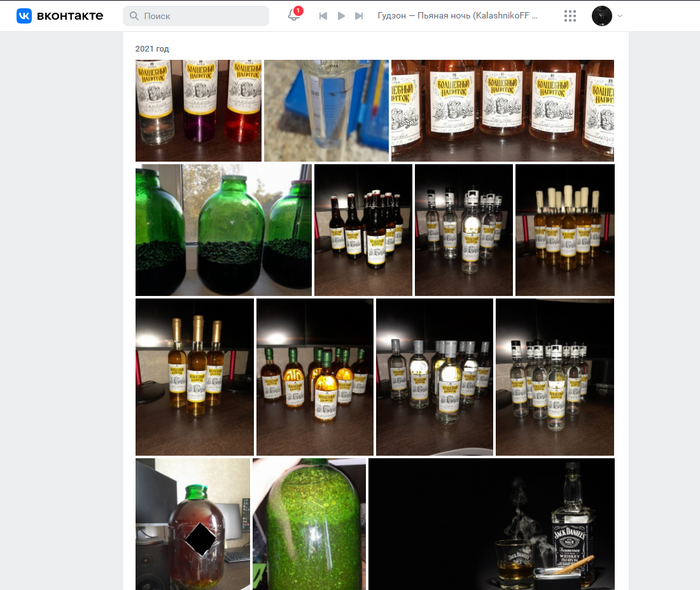Open photo of jar with green herbs
The width and height of the screenshot is (700, 590).
click(x=309, y=524)
